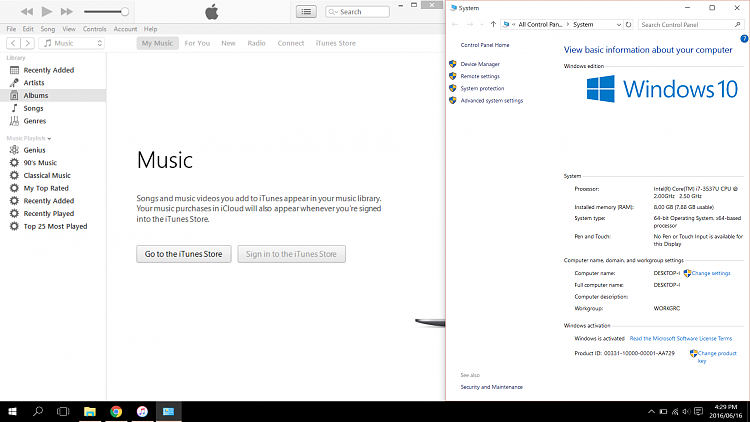Switch to the For You tab
This screenshot has height=422, width=750.
click(197, 43)
